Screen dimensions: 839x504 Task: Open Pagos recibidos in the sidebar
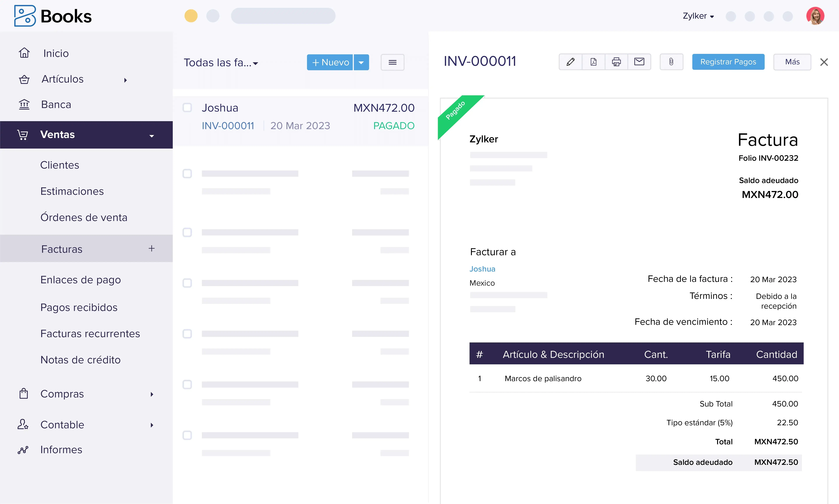tap(79, 307)
